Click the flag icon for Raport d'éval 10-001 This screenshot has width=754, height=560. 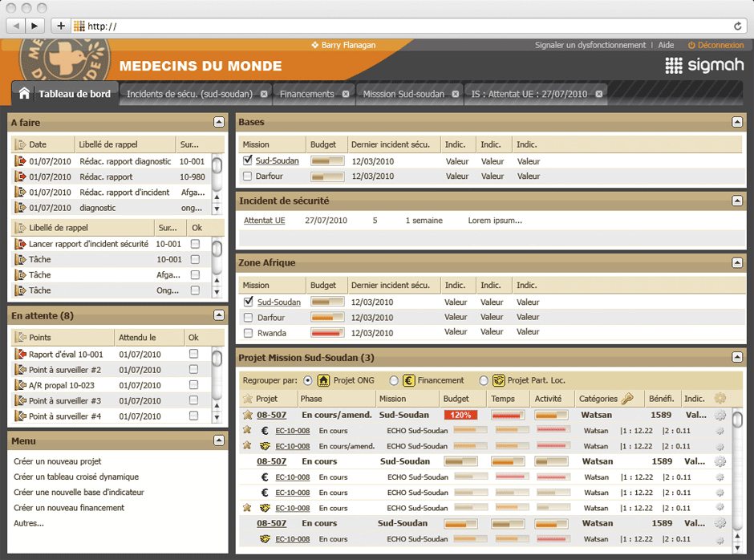tap(20, 354)
